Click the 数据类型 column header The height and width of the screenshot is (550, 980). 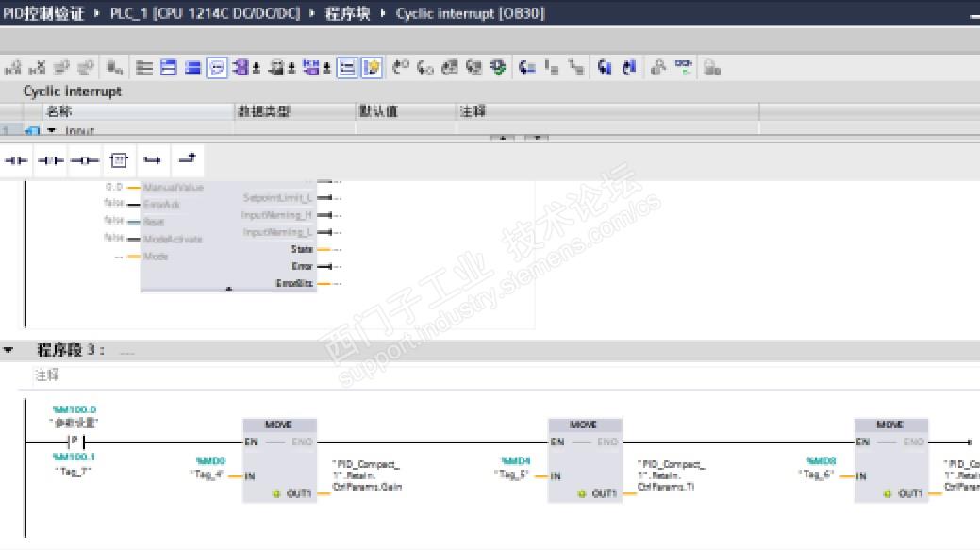coord(295,111)
